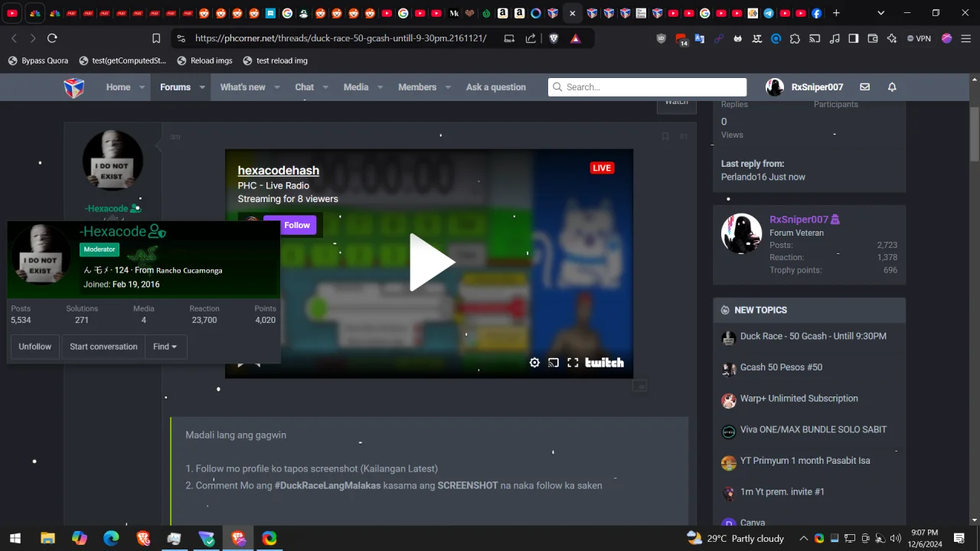Screen dimensions: 980x551
Task: Open RxSniper007 account menu
Action: [x=805, y=87]
